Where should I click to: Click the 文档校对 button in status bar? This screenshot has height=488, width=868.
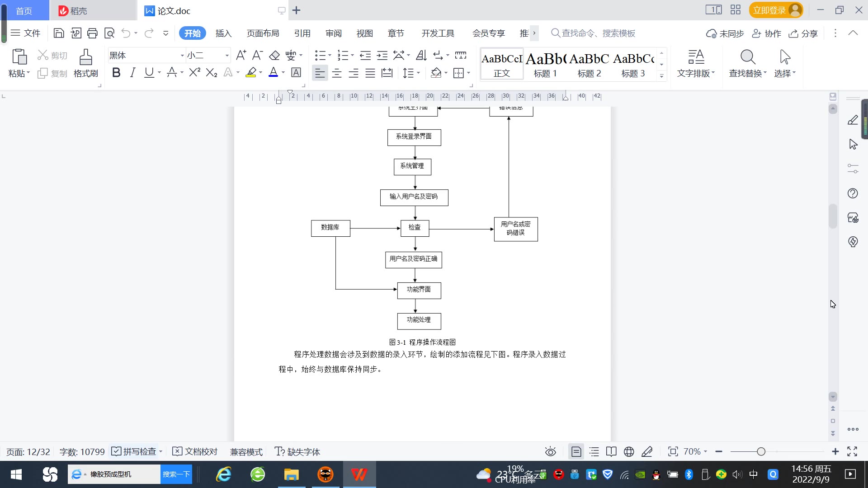pyautogui.click(x=195, y=451)
